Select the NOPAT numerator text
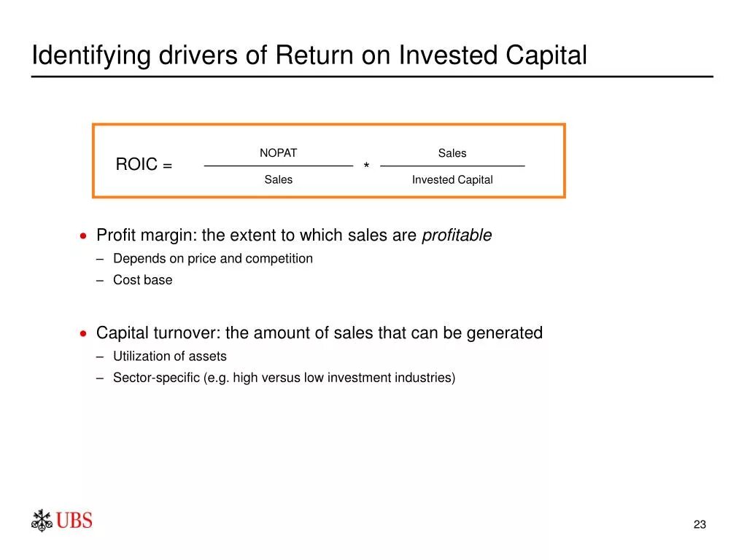 (278, 153)
